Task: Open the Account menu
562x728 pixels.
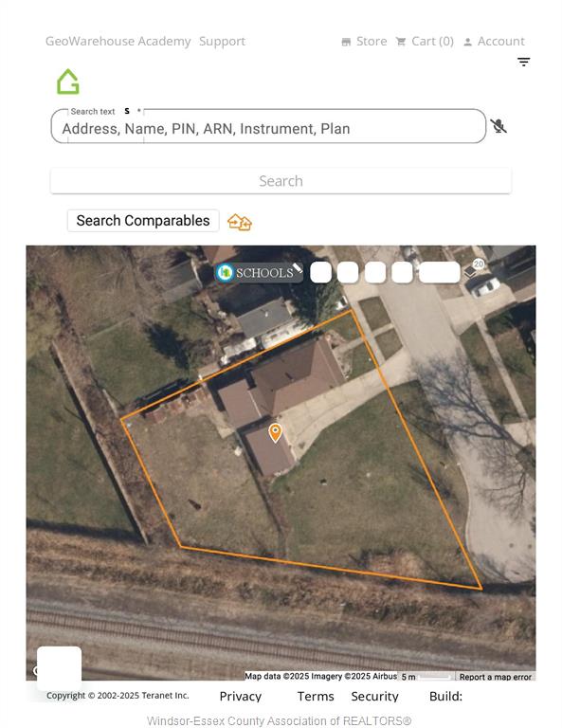Action: click(495, 42)
